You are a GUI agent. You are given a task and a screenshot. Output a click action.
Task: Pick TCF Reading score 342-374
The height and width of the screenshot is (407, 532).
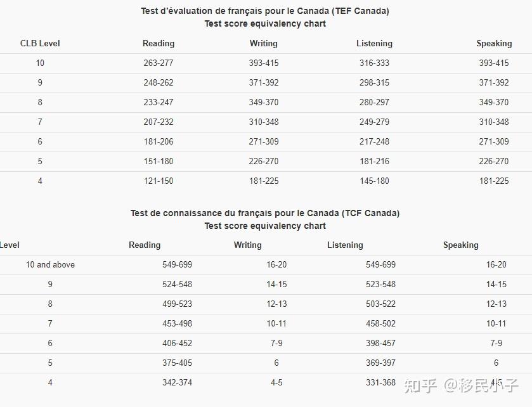click(177, 382)
